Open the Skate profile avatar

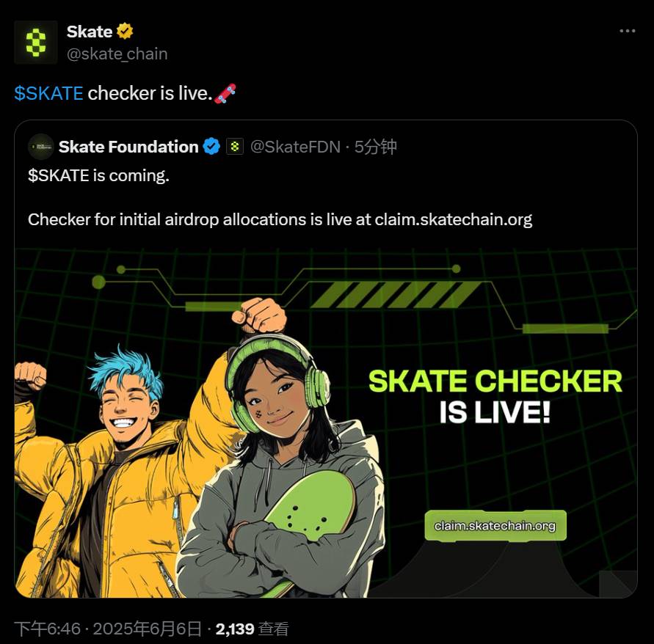tap(36, 42)
